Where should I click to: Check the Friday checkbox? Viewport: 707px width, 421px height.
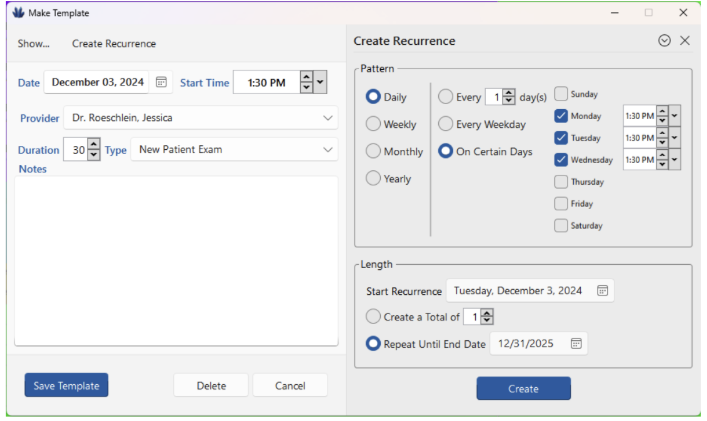561,204
